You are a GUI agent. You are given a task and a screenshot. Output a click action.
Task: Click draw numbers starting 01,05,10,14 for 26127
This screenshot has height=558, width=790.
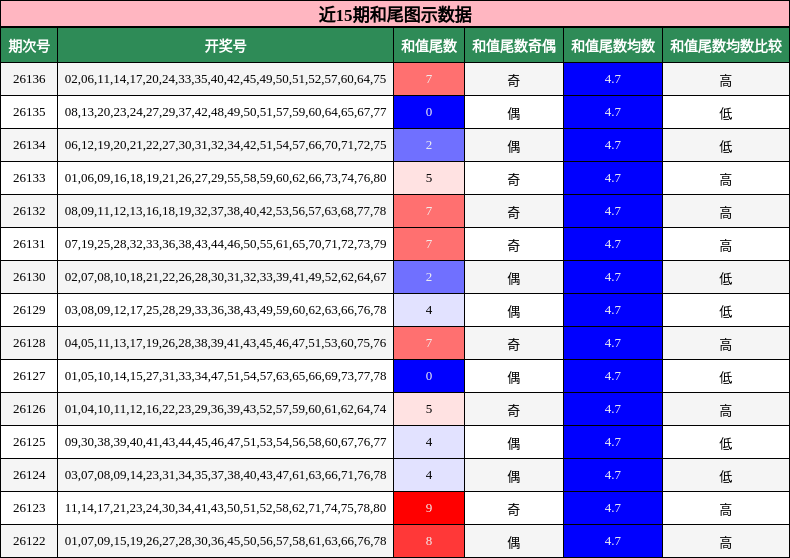point(225,376)
